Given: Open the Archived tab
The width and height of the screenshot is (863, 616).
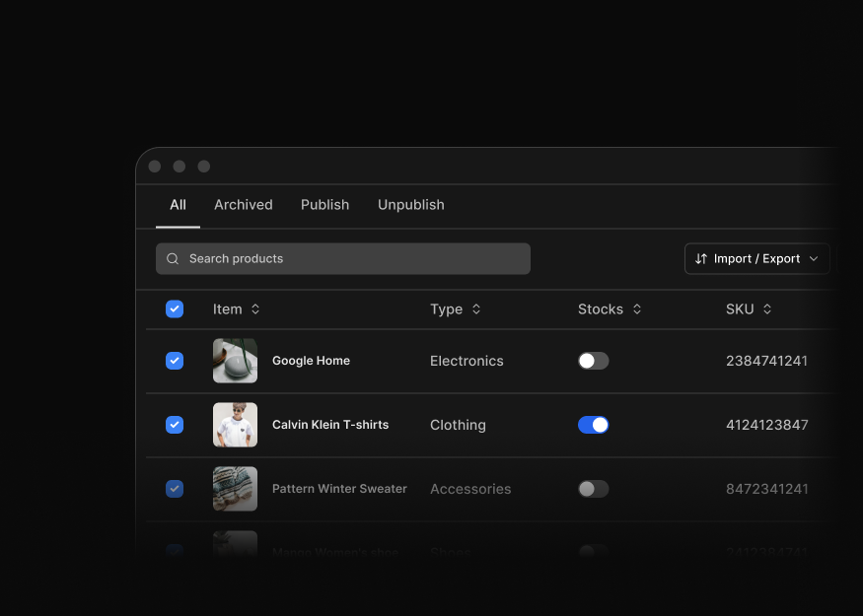Looking at the screenshot, I should (x=244, y=205).
